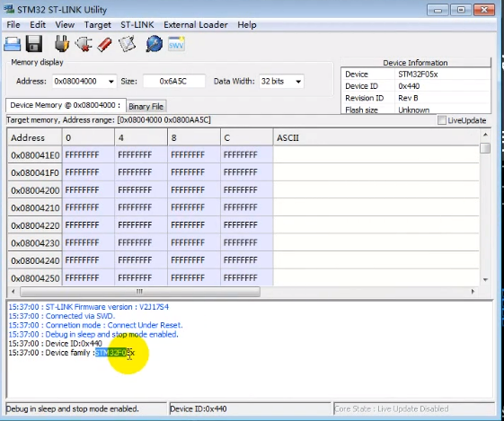Select address row 0x080041E0

(35, 155)
